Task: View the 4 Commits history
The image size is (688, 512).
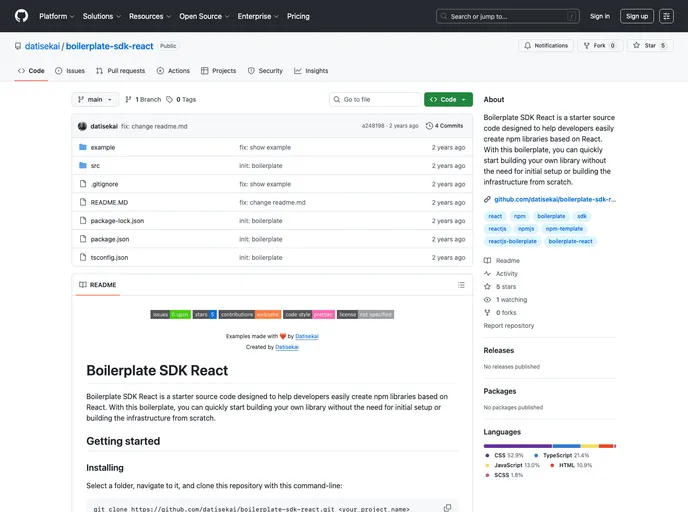Action: pyautogui.click(x=444, y=126)
